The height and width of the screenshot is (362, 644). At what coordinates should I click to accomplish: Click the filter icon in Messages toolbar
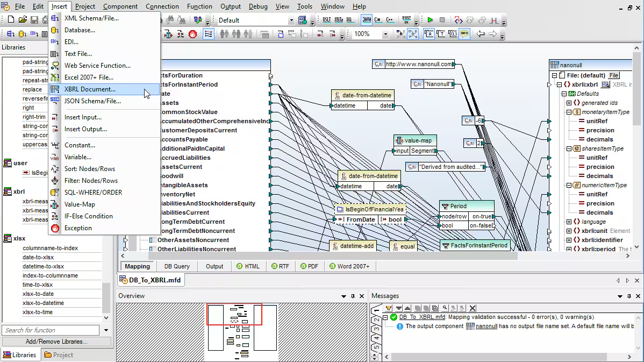click(x=389, y=308)
